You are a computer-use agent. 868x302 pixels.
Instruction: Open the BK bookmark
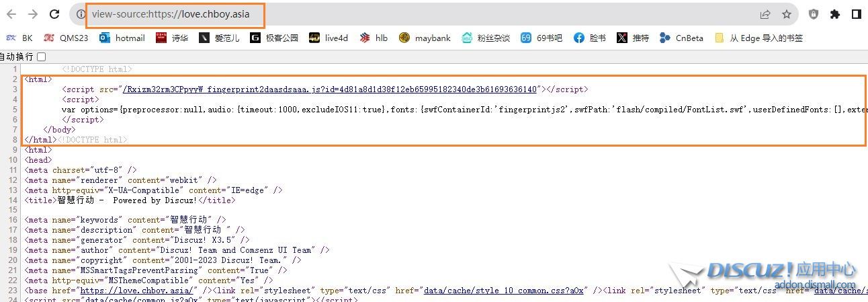[19, 38]
